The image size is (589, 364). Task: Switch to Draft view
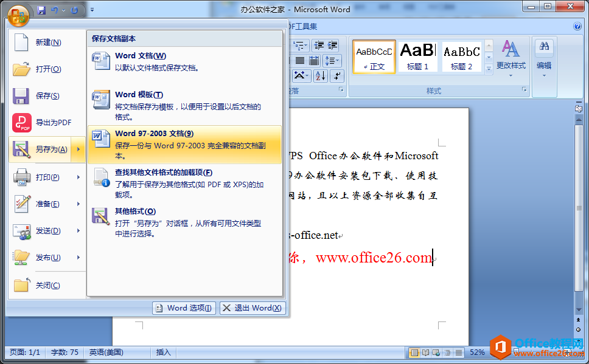tap(459, 352)
